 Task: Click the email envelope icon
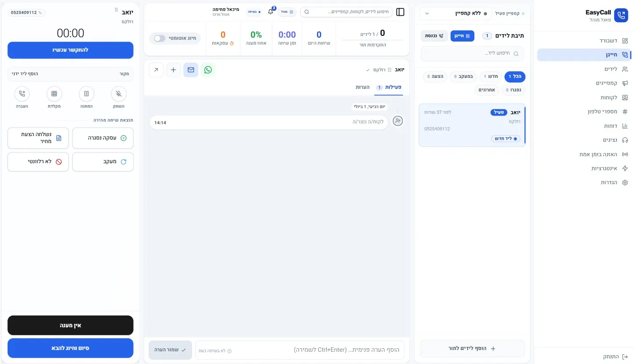[x=191, y=70]
